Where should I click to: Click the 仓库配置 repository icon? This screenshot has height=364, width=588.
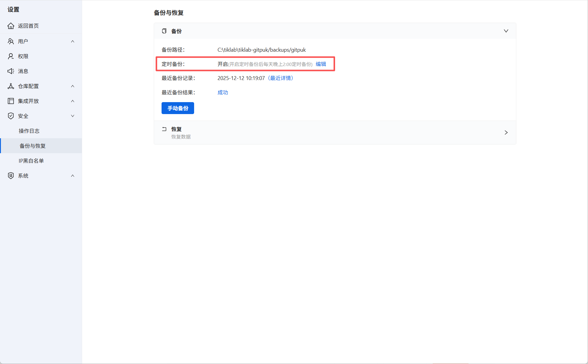tap(11, 86)
